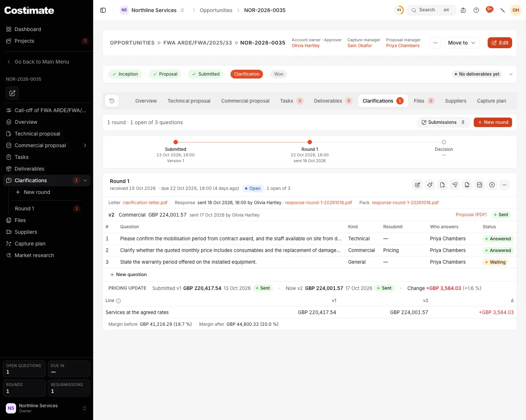Click the calendar icon in Round 1 toolbar

[480, 185]
